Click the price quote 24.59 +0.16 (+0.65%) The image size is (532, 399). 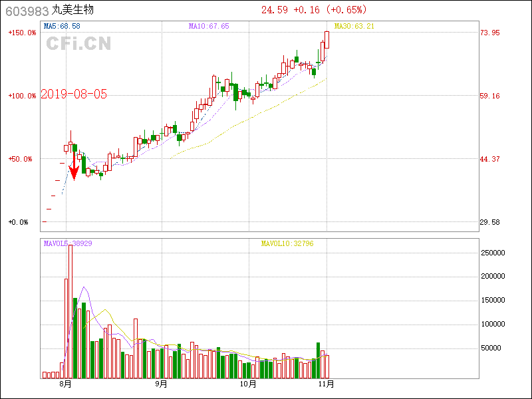tap(314, 10)
